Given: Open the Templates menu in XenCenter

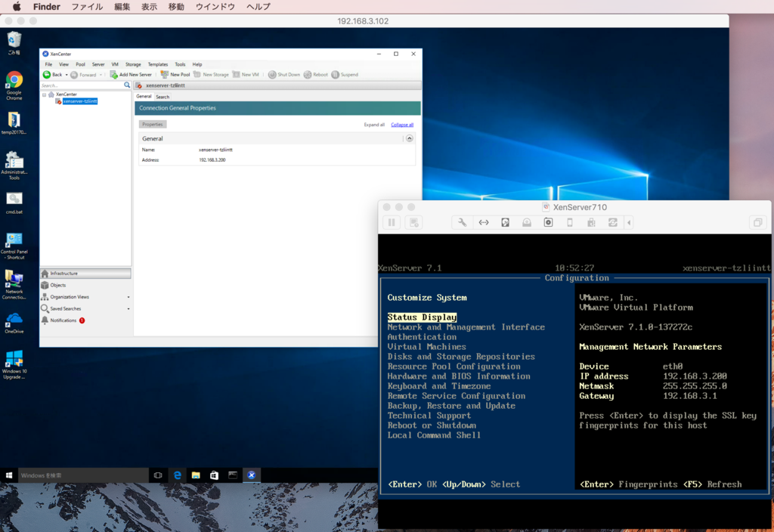Looking at the screenshot, I should click(x=157, y=64).
